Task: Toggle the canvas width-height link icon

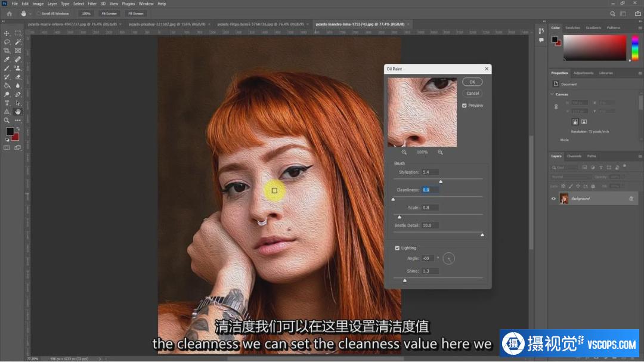Action: 556,106
